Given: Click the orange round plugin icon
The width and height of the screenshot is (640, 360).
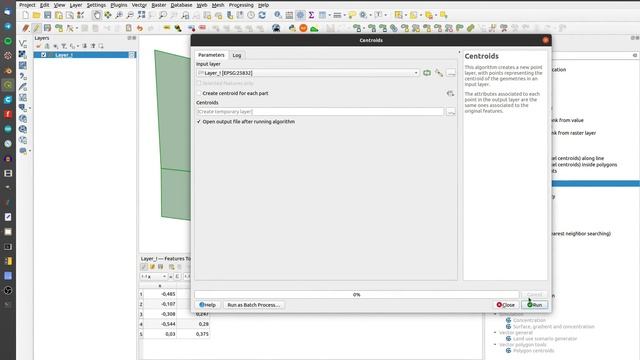Looking at the screenshot, I should coord(303,28).
